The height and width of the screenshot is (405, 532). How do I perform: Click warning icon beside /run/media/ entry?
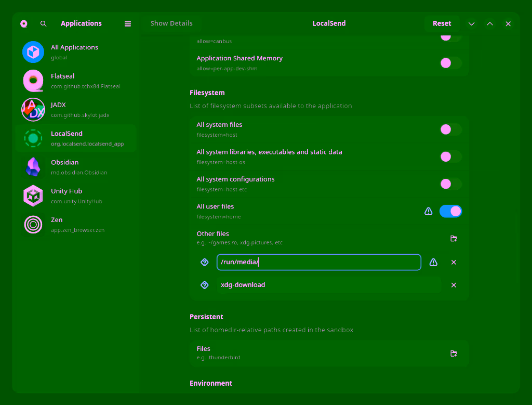[x=433, y=262]
